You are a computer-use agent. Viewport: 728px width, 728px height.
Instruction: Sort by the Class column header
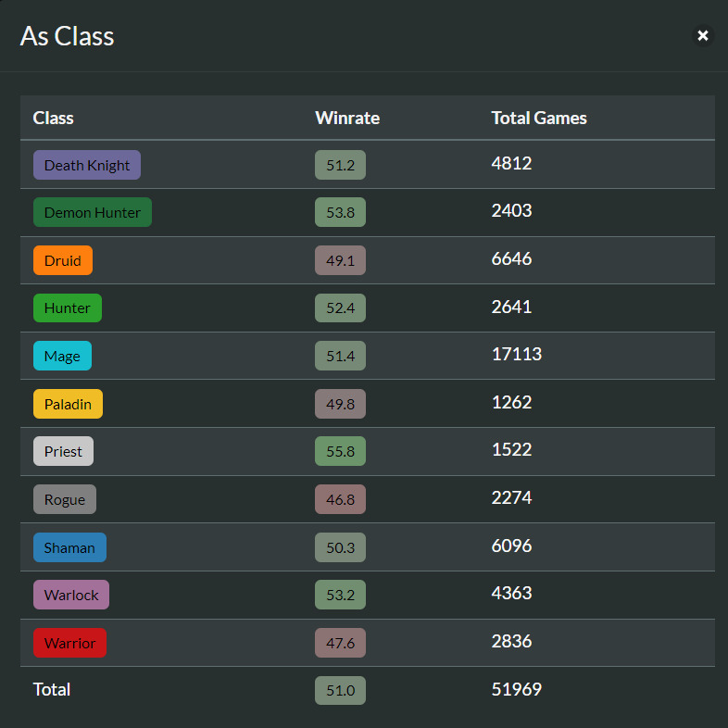tap(53, 118)
